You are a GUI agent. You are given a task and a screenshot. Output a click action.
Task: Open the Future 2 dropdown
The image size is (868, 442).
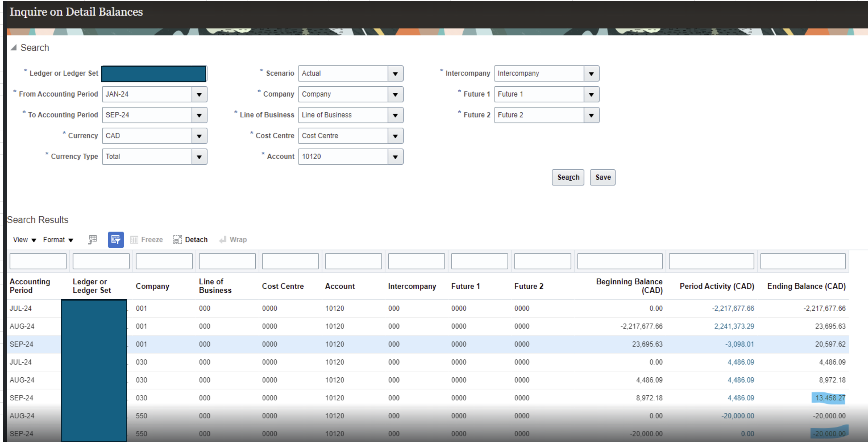591,115
